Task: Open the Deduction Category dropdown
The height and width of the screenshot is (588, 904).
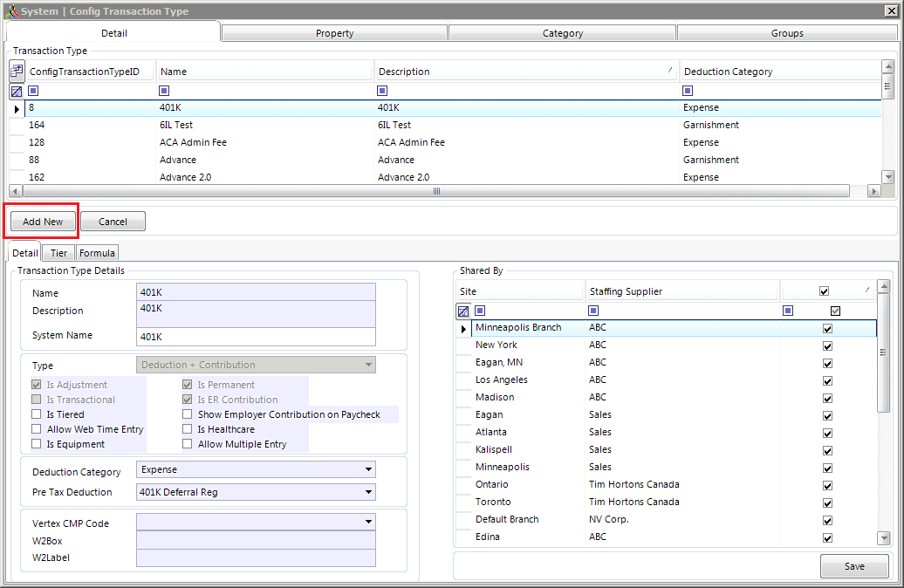Action: coord(369,470)
